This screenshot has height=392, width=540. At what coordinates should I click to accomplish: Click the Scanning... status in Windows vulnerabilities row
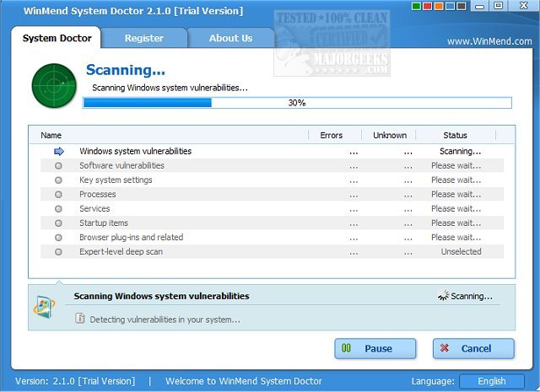coord(461,152)
